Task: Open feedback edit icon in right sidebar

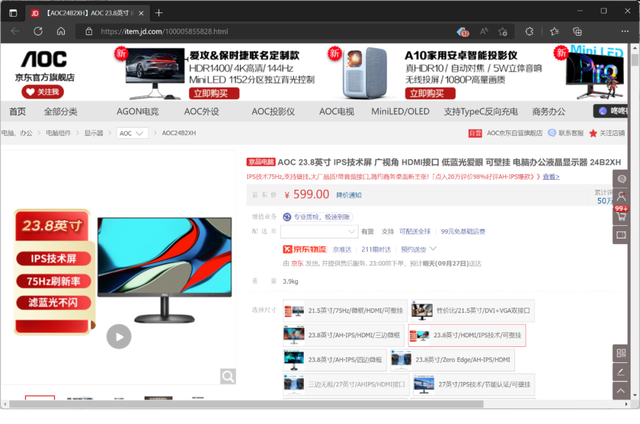Action: click(x=621, y=372)
